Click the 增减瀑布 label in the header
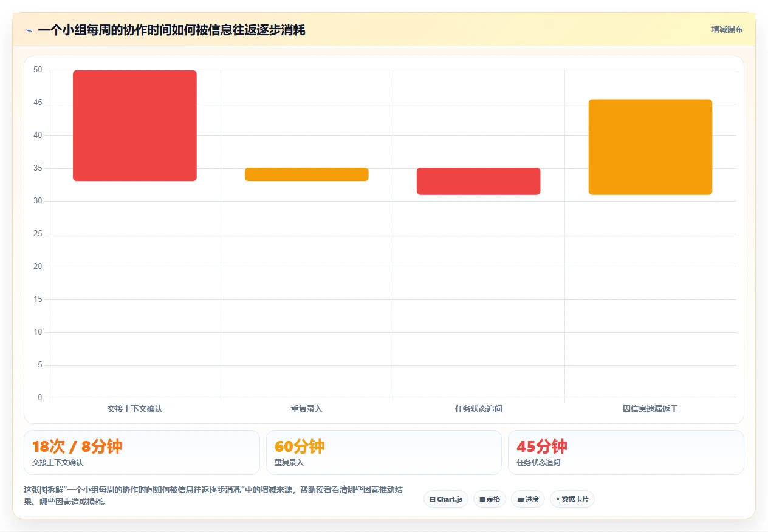Image resolution: width=768 pixels, height=532 pixels. 727,29
